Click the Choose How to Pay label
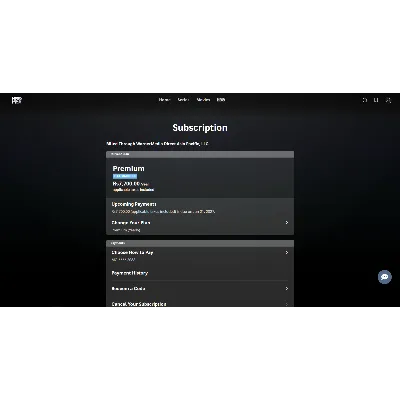The height and width of the screenshot is (400, 400). [x=132, y=252]
